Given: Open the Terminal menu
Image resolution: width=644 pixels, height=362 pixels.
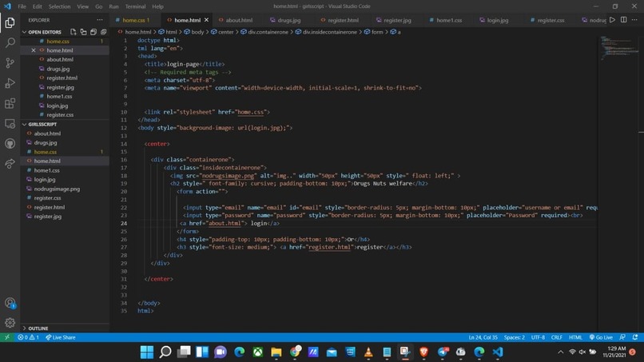Looking at the screenshot, I should point(135,6).
